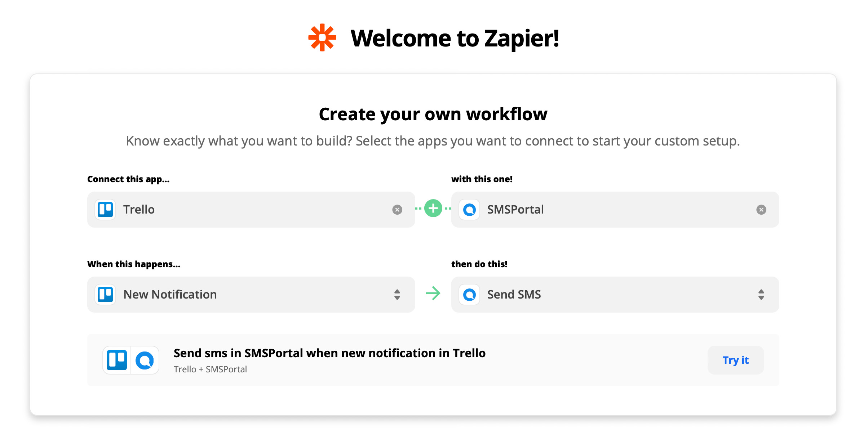Click Trello icon in Connect this app field
Screen dimensions: 868x448
pyautogui.click(x=105, y=210)
